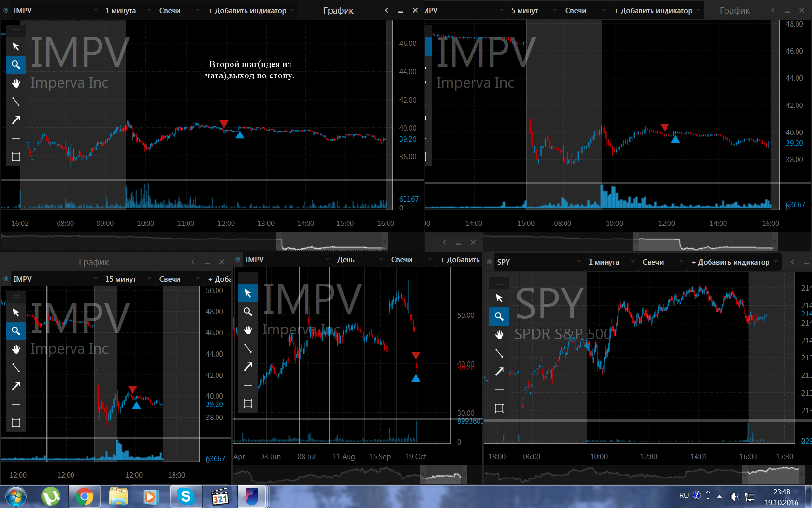The height and width of the screenshot is (508, 812).
Task: Select the hand pan tool in top-left IMPV chart
Action: (x=16, y=83)
